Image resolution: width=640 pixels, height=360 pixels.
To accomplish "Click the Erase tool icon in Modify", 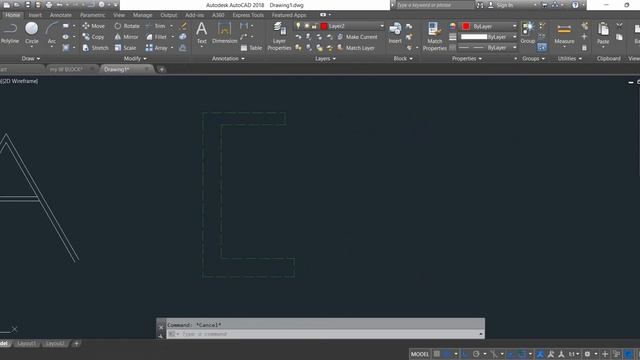I will pos(183,26).
